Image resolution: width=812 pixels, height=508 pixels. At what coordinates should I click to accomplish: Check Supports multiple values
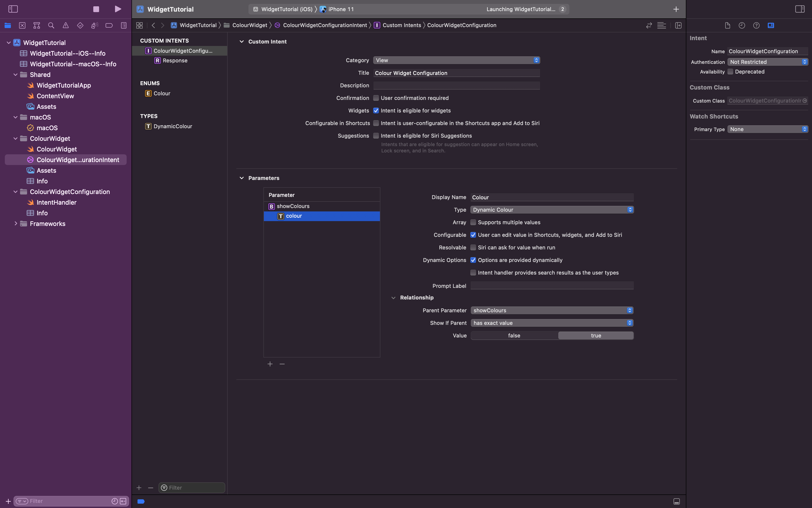(x=473, y=222)
